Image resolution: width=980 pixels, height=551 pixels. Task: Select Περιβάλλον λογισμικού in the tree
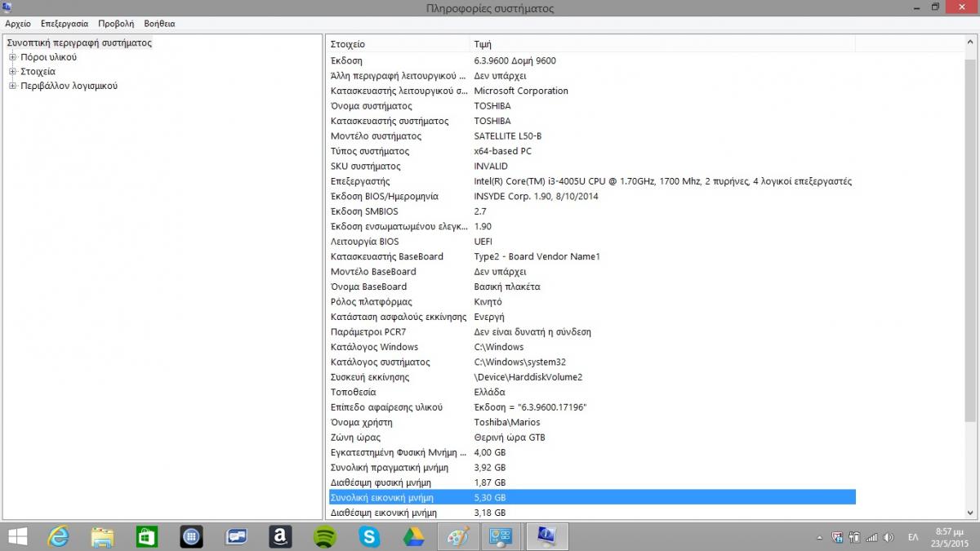tap(69, 86)
